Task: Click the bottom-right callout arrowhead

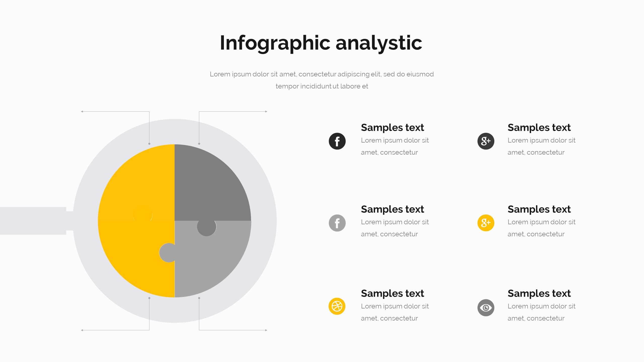Action: (x=266, y=330)
